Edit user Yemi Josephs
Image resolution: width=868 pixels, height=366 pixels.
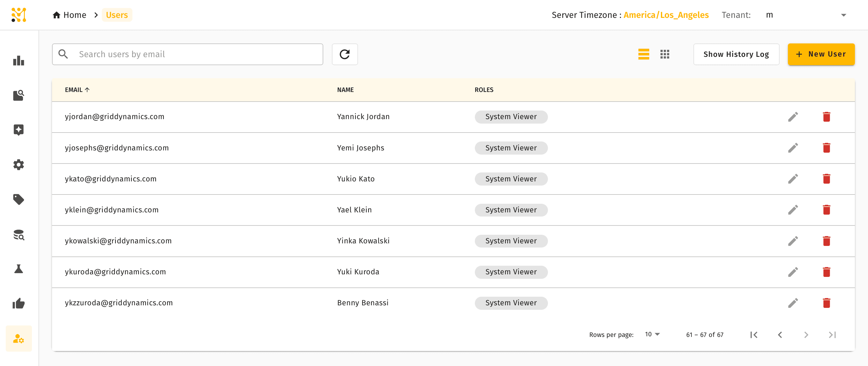(793, 148)
